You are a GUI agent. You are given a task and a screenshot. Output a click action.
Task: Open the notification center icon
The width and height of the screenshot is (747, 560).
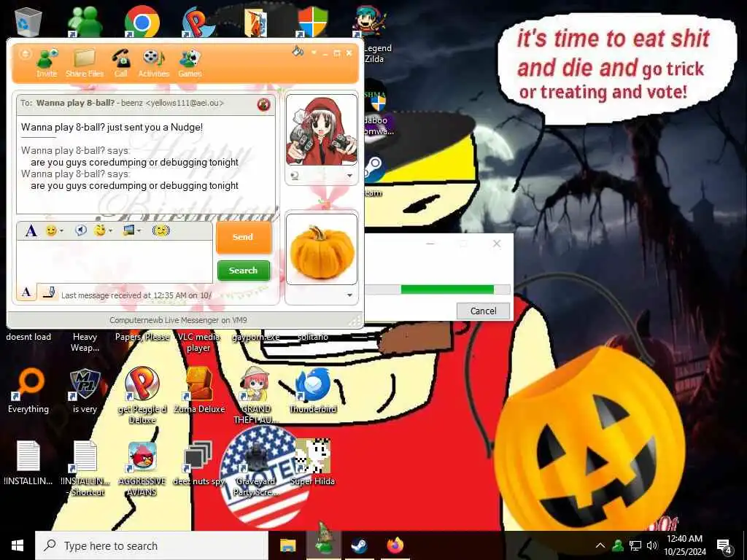coord(724,547)
